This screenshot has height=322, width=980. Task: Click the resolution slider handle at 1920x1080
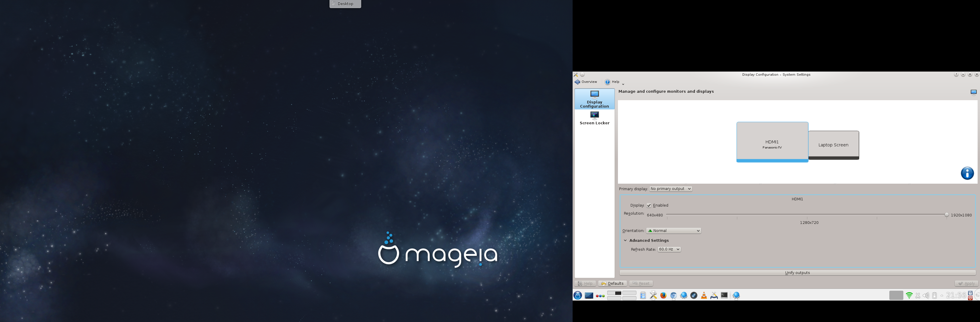click(x=947, y=215)
